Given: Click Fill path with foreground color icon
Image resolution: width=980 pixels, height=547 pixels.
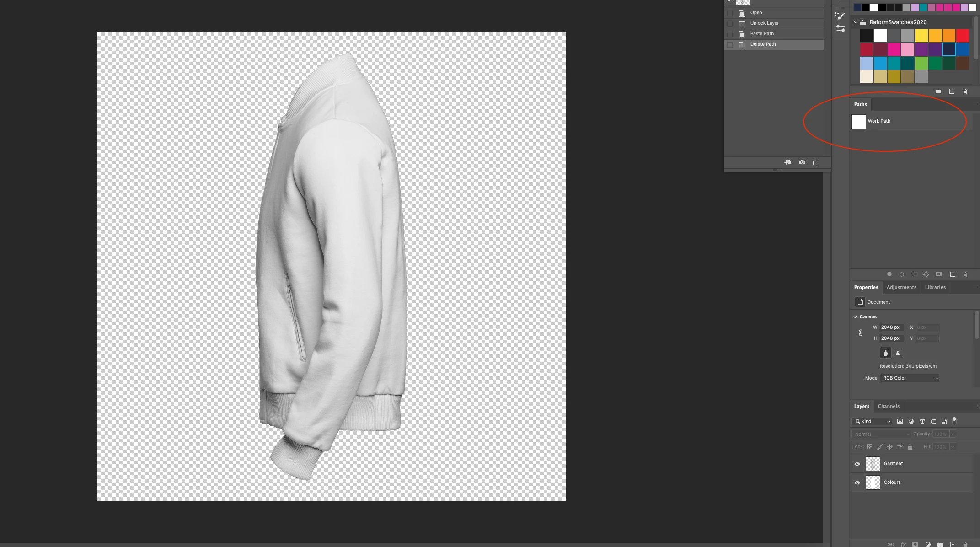Looking at the screenshot, I should coord(889,274).
